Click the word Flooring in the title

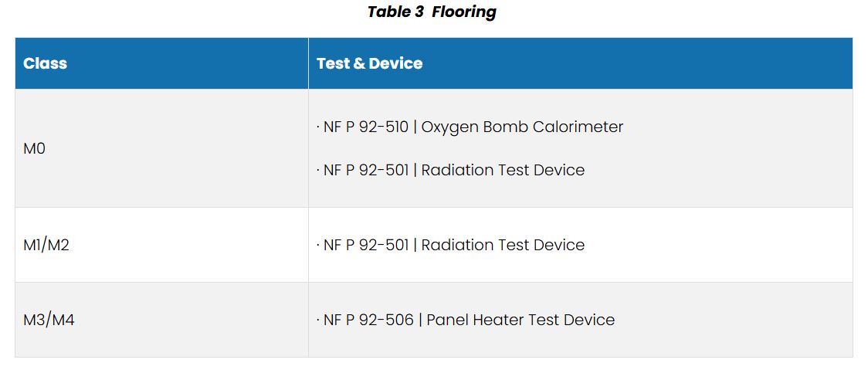464,12
